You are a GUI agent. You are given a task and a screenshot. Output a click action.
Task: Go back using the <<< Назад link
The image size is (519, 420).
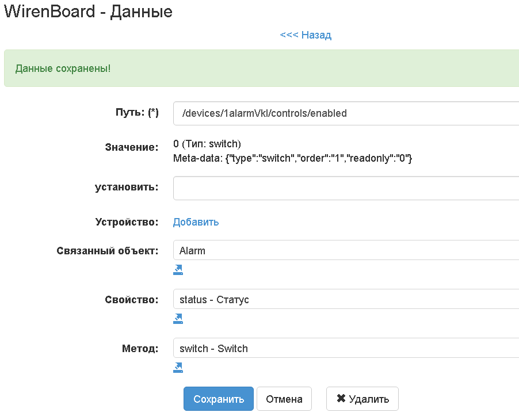pyautogui.click(x=306, y=35)
